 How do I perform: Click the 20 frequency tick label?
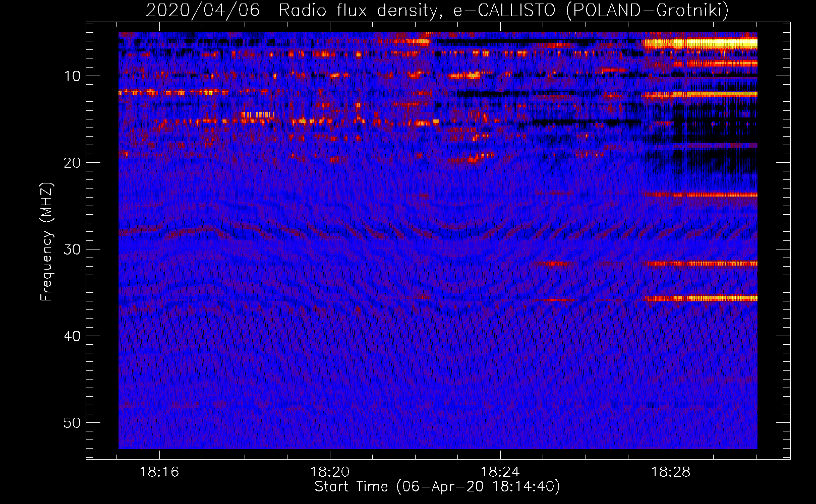[x=73, y=163]
